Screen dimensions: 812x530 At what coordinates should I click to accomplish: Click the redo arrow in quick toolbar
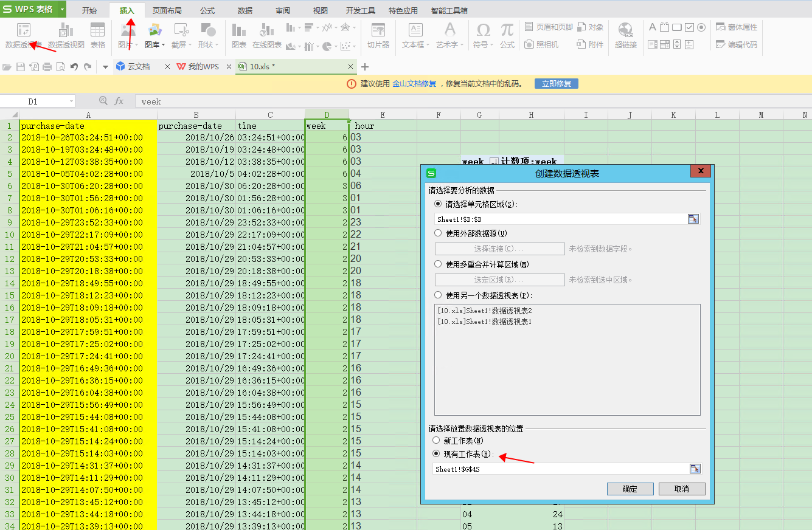tap(88, 66)
